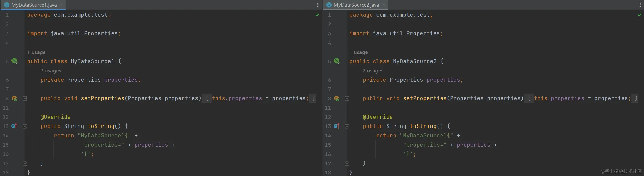
Task: Click folded body brace '{' of left setProperties
Action: coord(207,98)
